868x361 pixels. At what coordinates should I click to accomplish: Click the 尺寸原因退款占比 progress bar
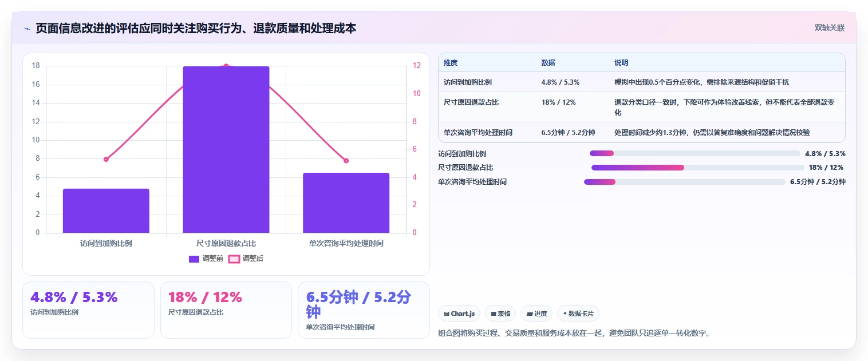[698, 168]
